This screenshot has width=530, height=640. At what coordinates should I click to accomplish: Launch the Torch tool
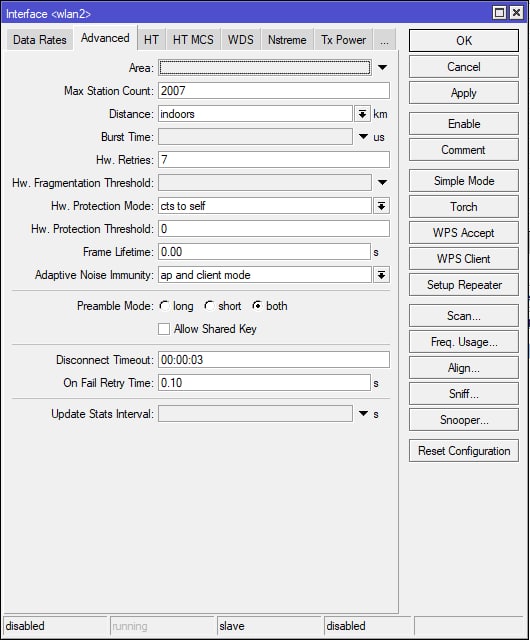[464, 207]
